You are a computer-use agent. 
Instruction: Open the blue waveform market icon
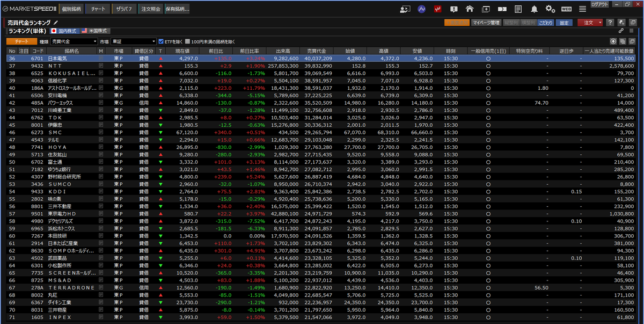click(x=422, y=9)
